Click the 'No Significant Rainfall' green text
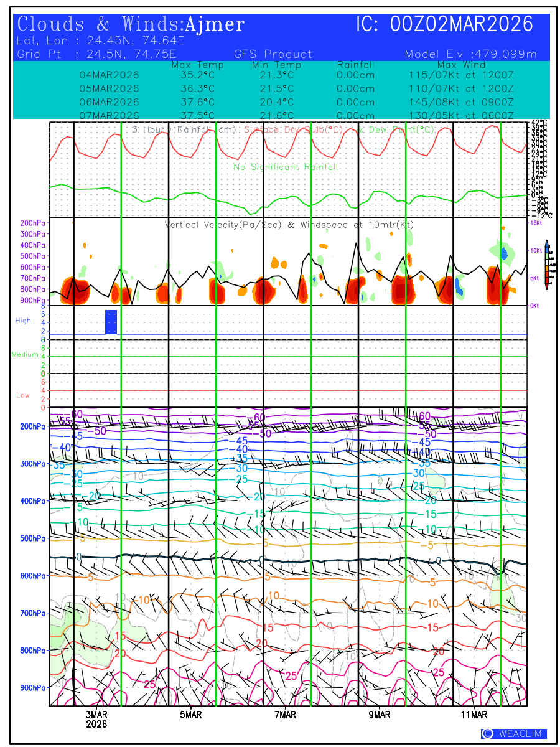This screenshot has width=560, height=747. click(x=286, y=167)
